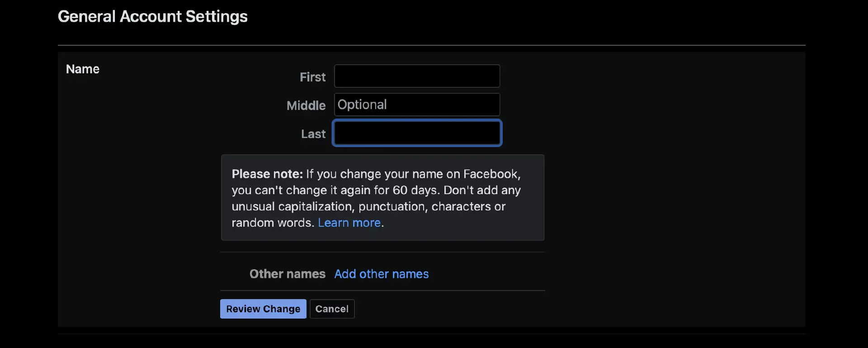Screen dimensions: 868x348
Task: Focus the Middle name Optional field
Action: point(417,105)
